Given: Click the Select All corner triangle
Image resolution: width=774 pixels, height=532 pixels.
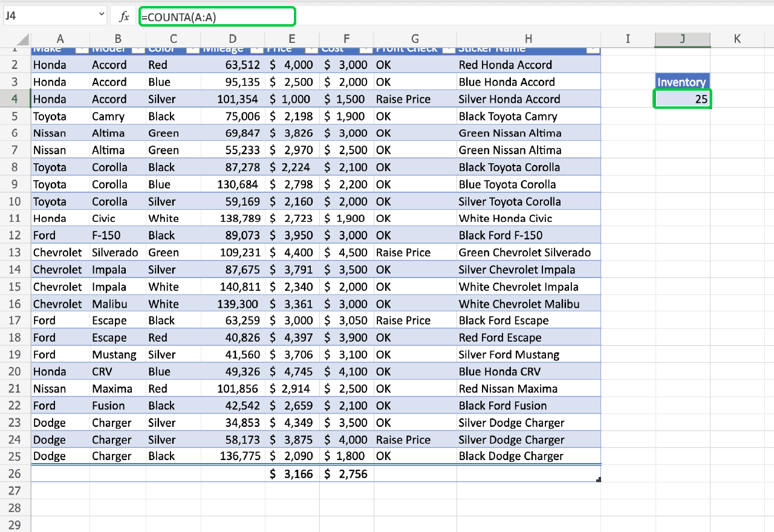Looking at the screenshot, I should [x=22, y=40].
